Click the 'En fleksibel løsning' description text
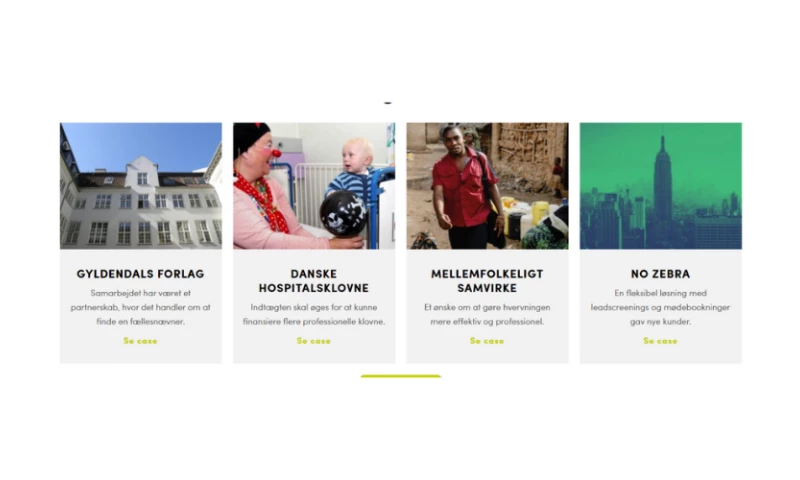Viewport: 800px width, 480px height. pos(660,307)
